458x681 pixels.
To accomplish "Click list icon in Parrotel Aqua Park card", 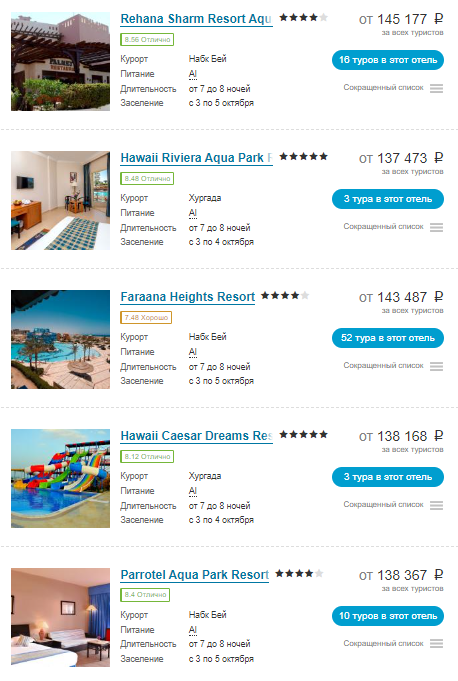I will 436,643.
